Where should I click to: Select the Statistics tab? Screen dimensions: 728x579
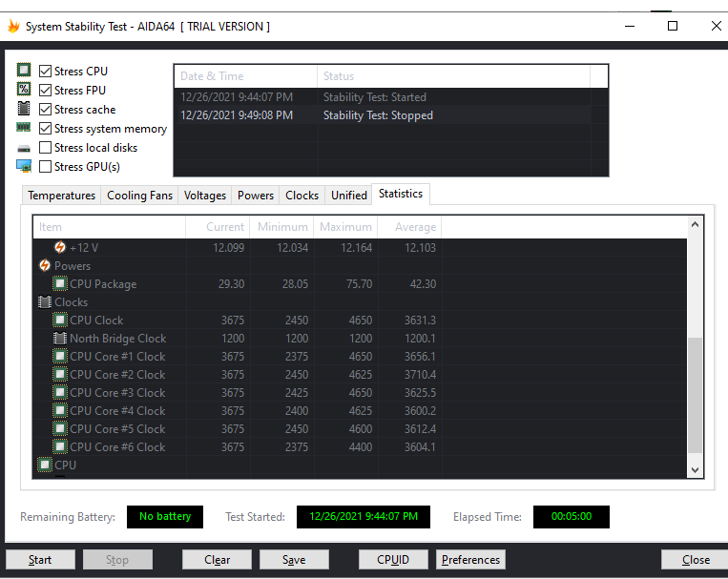point(401,194)
